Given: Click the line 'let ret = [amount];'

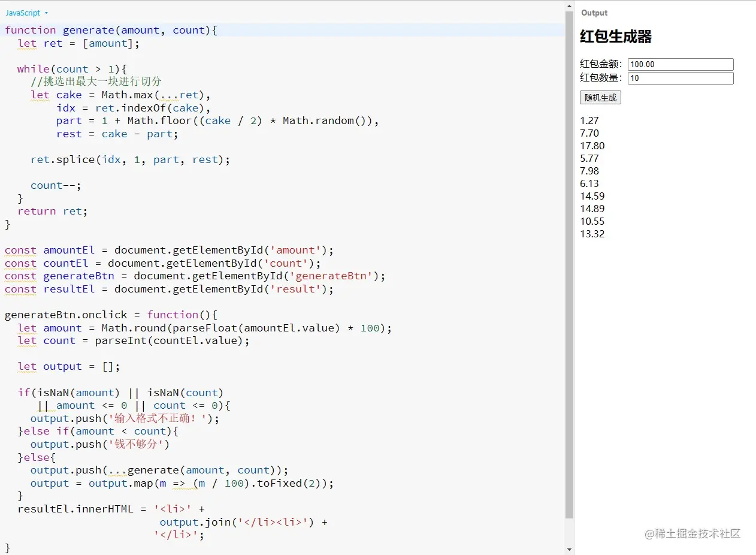Looking at the screenshot, I should tap(79, 43).
